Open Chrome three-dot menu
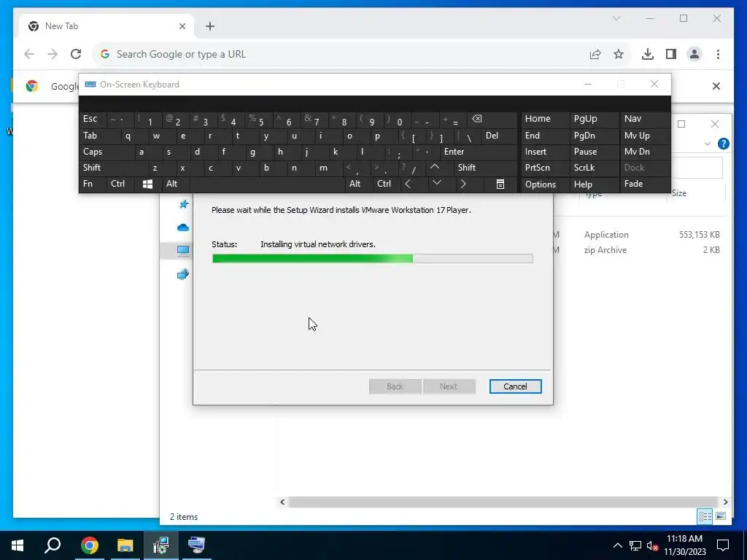The width and height of the screenshot is (747, 560). coord(718,54)
